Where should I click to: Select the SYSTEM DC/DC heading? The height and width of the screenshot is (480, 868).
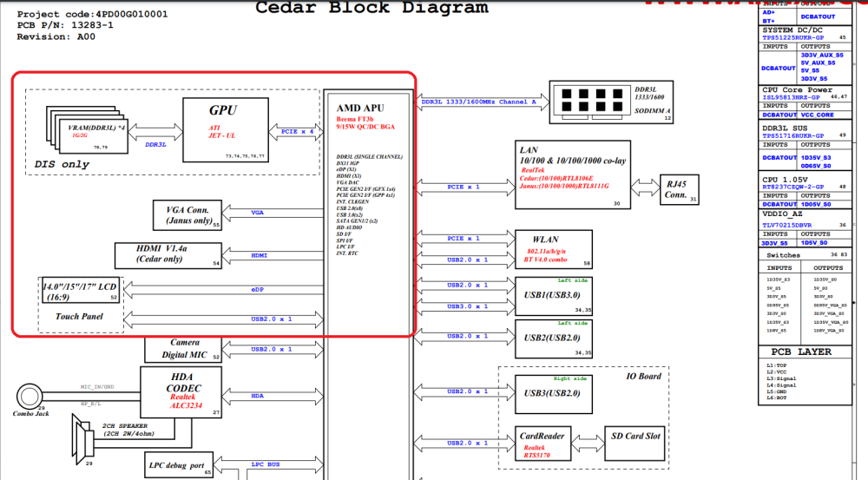pos(792,30)
